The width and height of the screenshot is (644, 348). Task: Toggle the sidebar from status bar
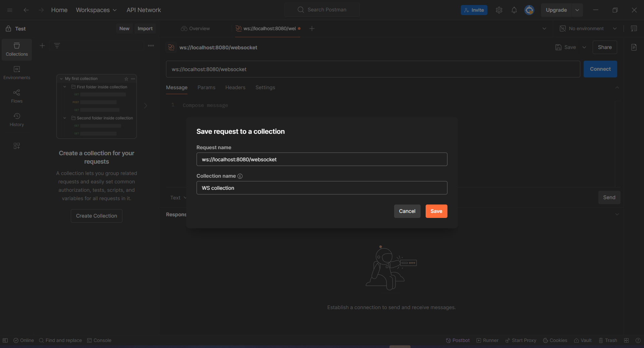click(5, 340)
